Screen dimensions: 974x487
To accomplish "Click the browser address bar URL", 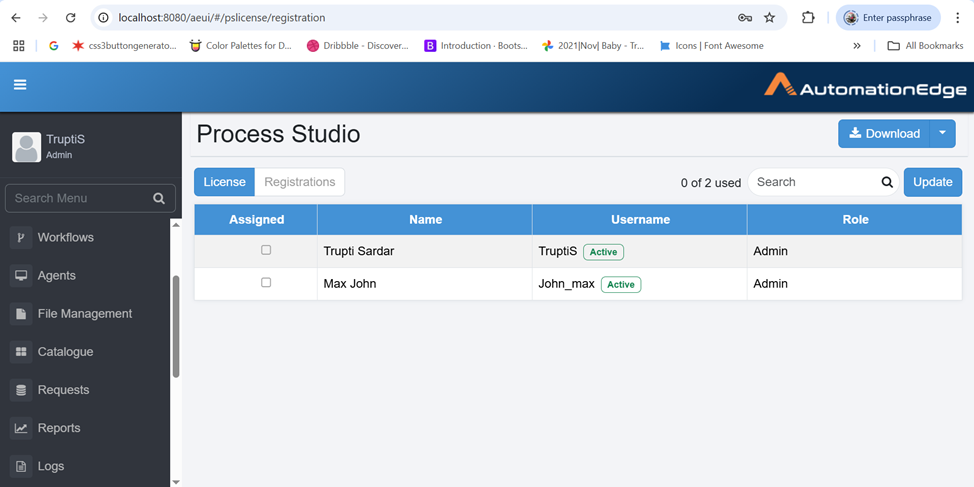I will [221, 18].
